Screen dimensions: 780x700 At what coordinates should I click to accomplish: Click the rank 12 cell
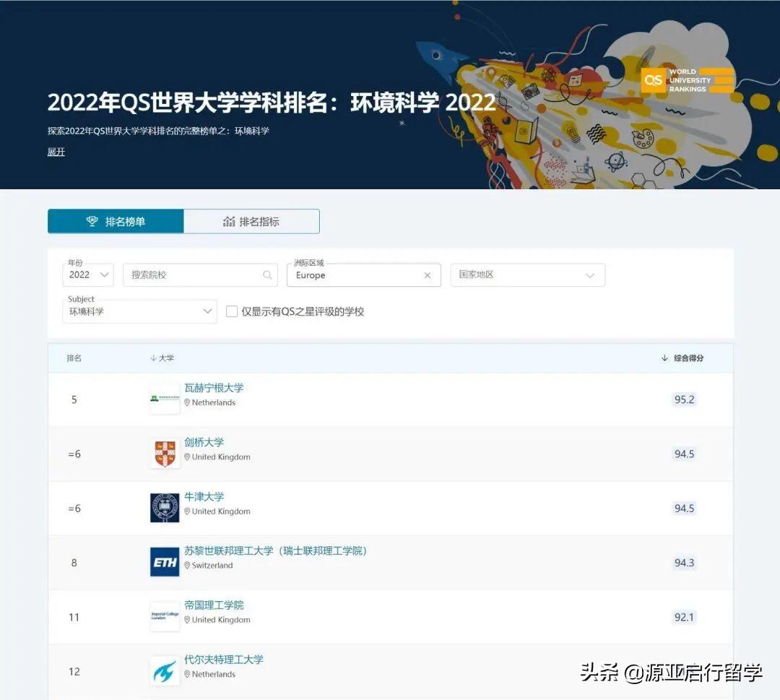click(74, 672)
